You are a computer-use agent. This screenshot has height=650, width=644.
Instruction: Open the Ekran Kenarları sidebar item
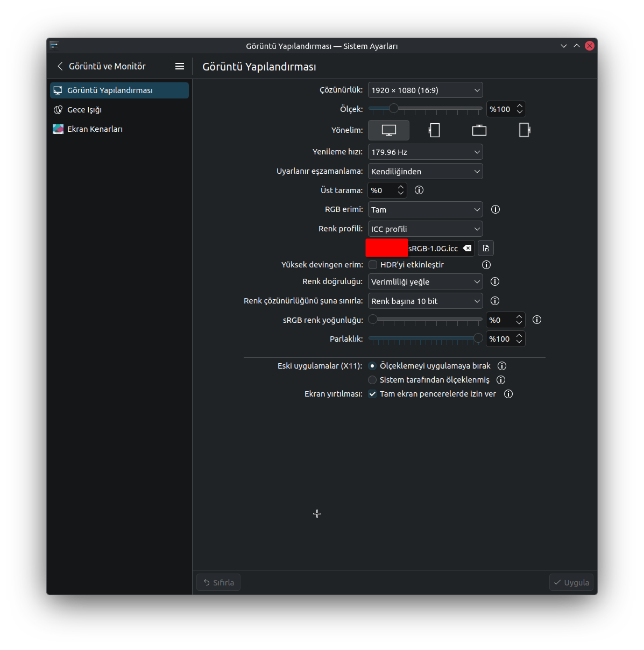[119, 129]
